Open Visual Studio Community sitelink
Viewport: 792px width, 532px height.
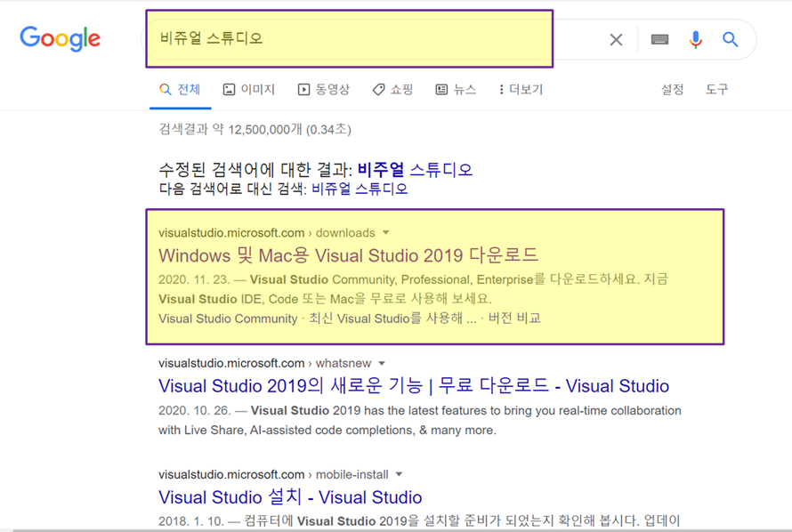pyautogui.click(x=228, y=318)
